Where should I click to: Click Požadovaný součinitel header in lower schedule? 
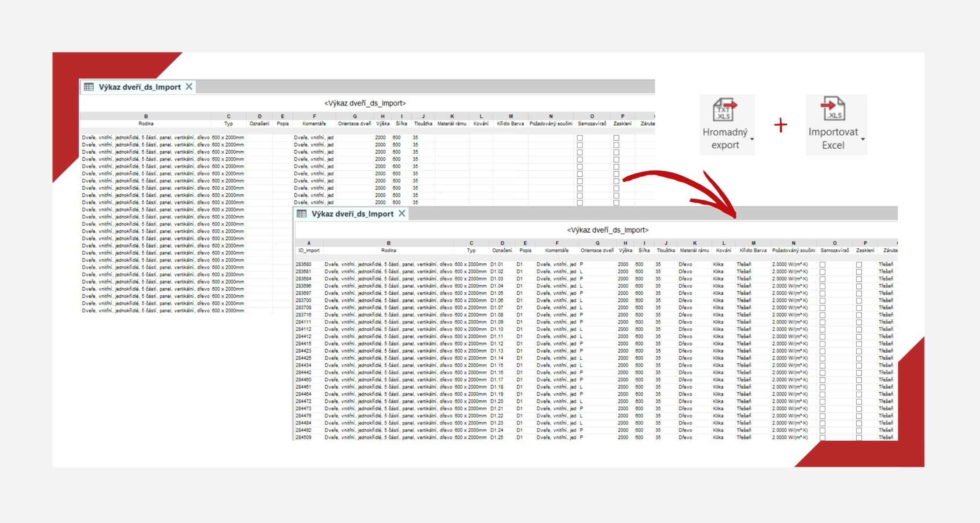click(x=793, y=251)
